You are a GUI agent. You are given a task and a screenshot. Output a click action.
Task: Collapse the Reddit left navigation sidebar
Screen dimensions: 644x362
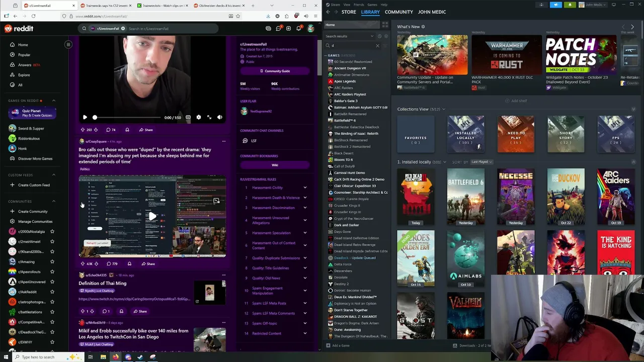click(x=68, y=45)
